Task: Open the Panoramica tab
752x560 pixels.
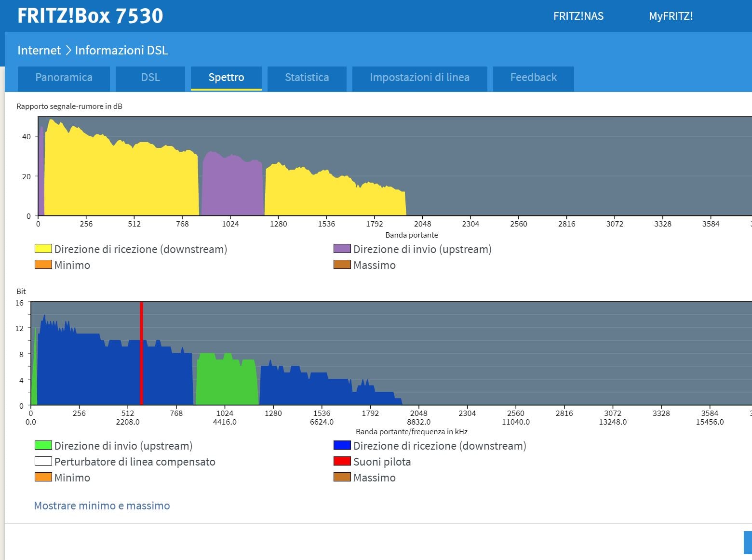Action: click(x=64, y=78)
